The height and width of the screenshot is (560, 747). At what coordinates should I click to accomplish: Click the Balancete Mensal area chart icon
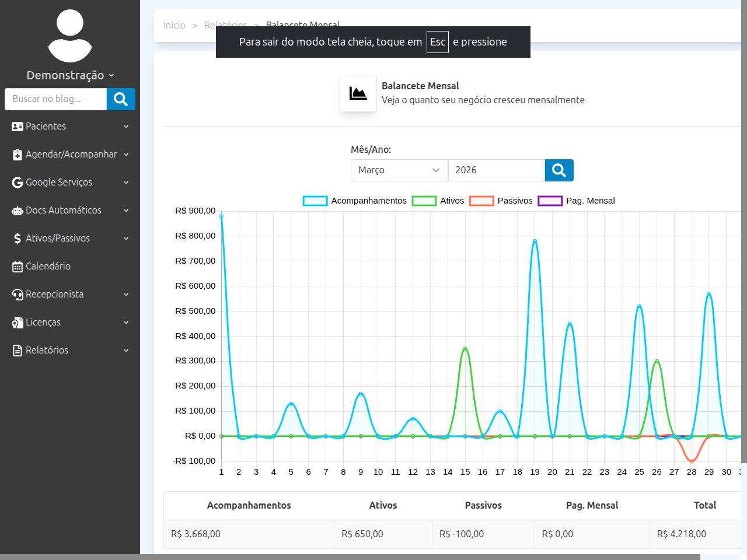coord(358,93)
